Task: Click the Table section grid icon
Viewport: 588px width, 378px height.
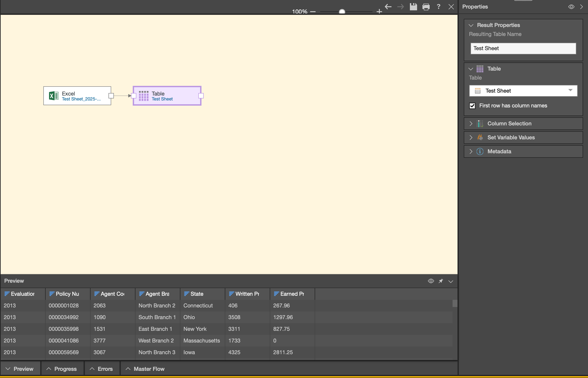Action: click(480, 69)
